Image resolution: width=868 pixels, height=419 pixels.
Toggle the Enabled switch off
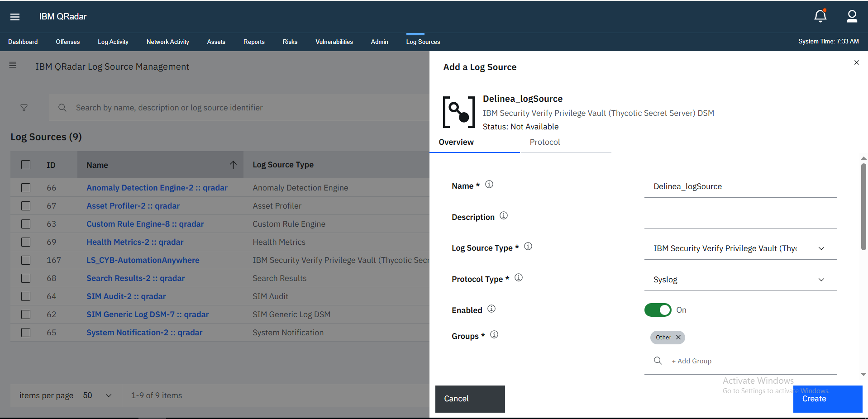coord(658,310)
